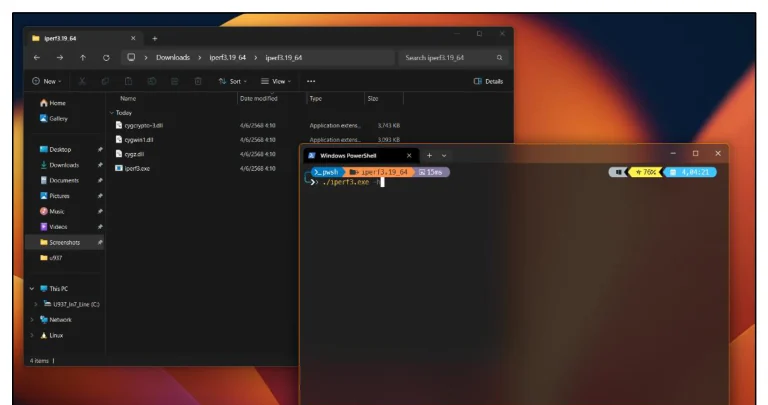Select the iperf3.19_64 Explorer tab
Screen dimensions: 768x405
click(85, 38)
